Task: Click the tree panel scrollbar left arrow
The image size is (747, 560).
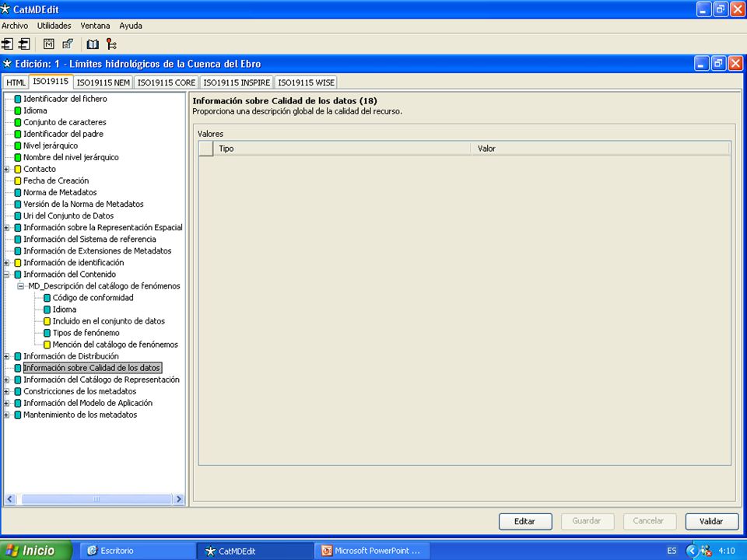Action: (x=9, y=499)
